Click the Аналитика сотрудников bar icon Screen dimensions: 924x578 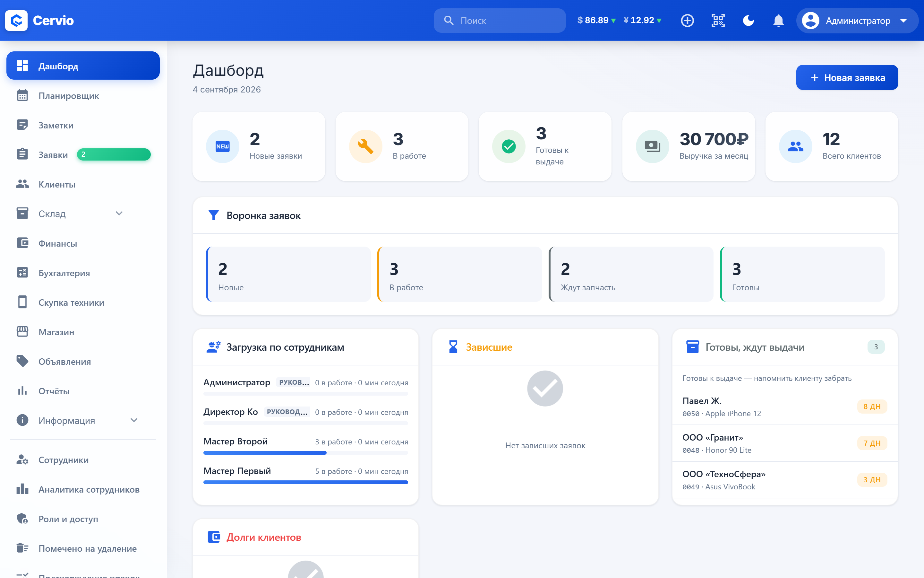[x=22, y=489]
